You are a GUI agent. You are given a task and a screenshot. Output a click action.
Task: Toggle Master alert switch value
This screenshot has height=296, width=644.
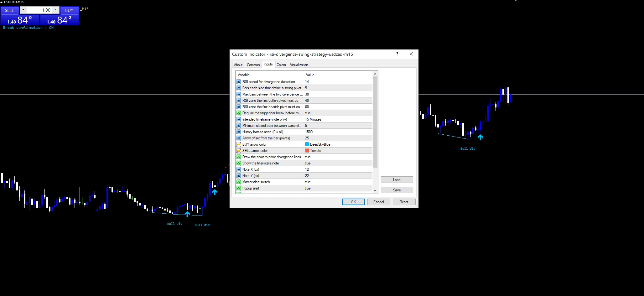(x=338, y=182)
